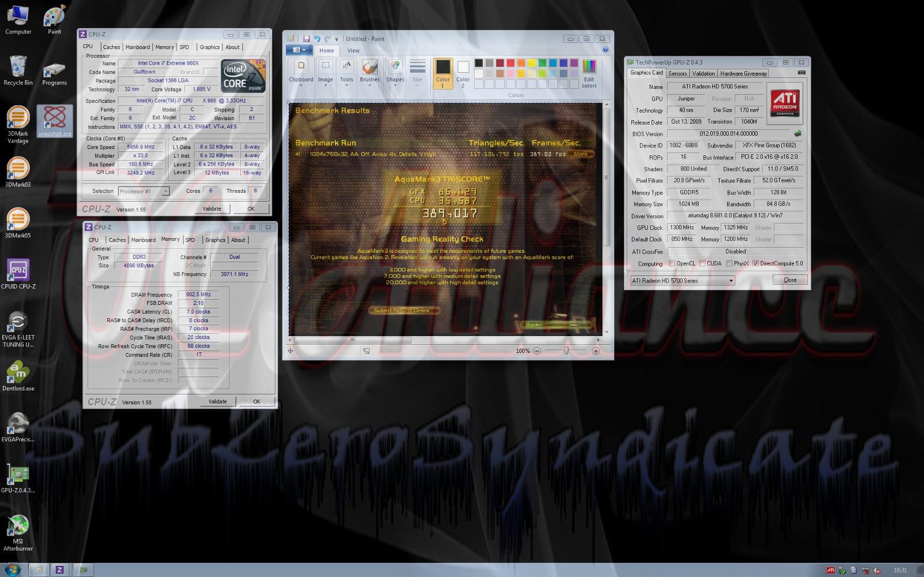Image resolution: width=924 pixels, height=577 pixels.
Task: Pick the black color swatch in Paint
Action: 479,63
